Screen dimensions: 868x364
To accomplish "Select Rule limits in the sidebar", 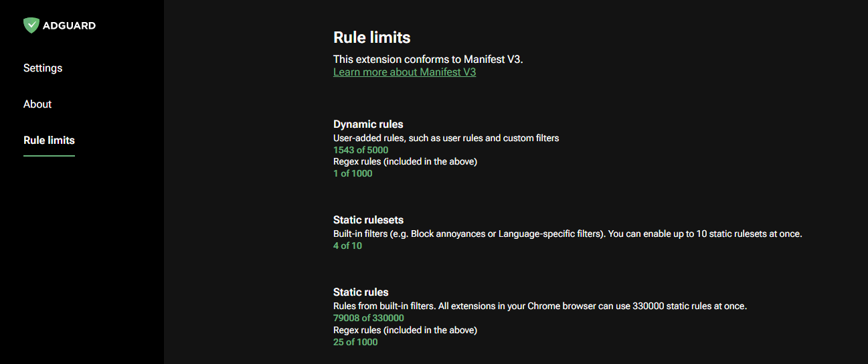I will point(49,141).
